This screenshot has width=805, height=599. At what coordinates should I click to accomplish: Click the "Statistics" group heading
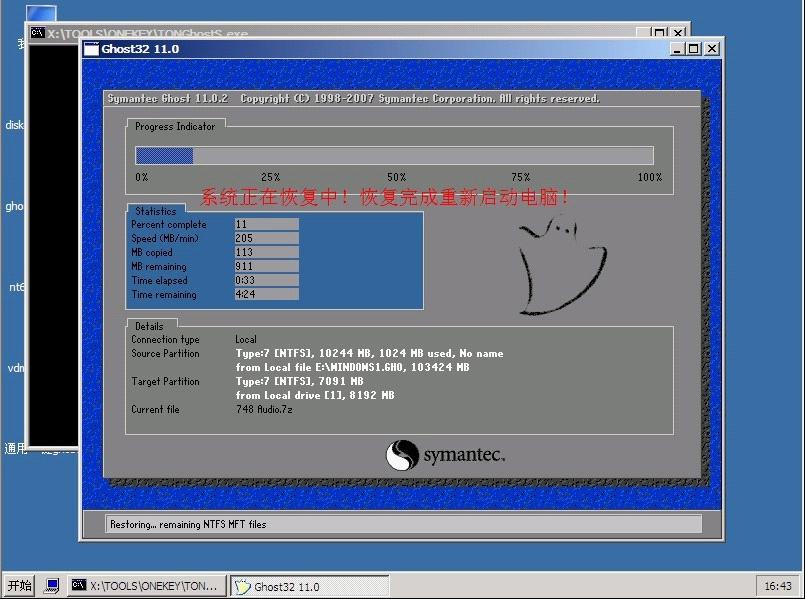[x=156, y=211]
